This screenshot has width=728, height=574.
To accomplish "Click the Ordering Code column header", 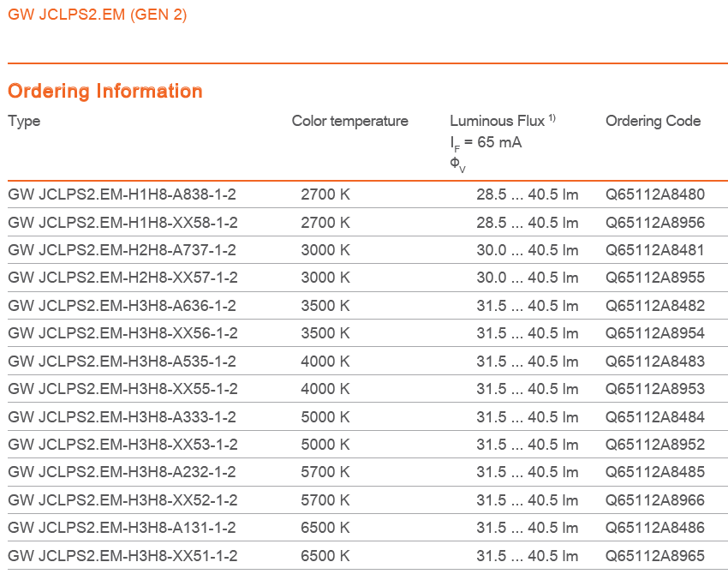I will pos(653,121).
